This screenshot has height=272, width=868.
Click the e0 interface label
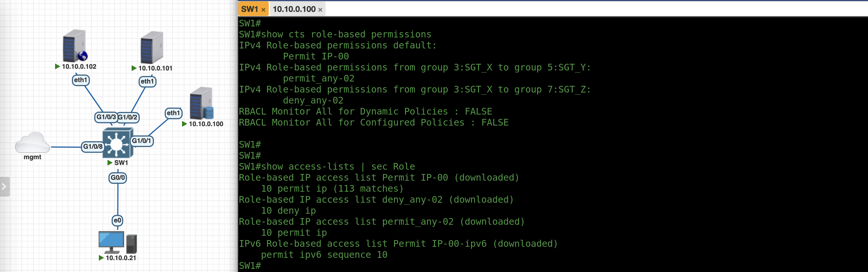click(x=117, y=220)
